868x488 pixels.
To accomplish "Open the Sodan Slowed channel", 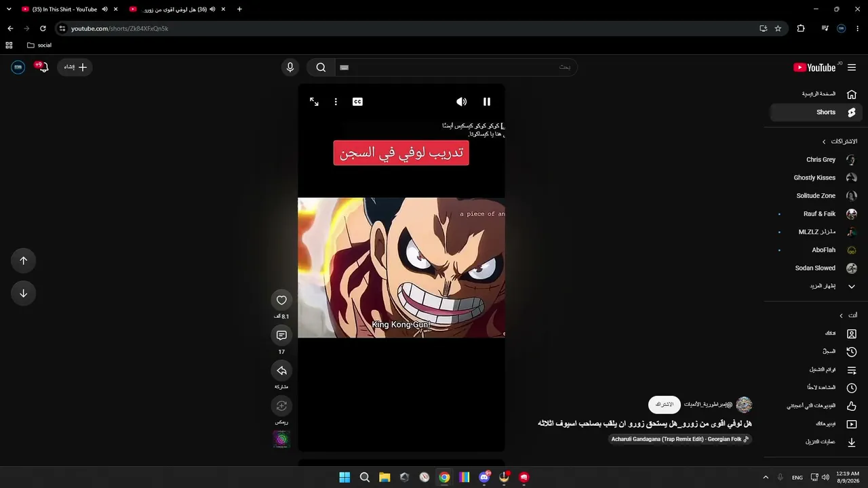I will tap(816, 268).
